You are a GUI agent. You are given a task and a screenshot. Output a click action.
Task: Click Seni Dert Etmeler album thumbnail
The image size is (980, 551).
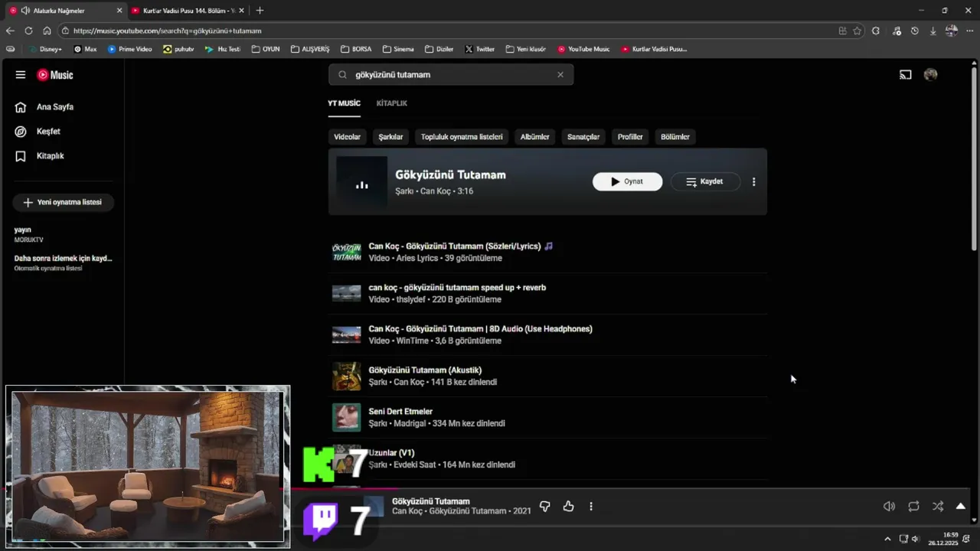coord(346,418)
